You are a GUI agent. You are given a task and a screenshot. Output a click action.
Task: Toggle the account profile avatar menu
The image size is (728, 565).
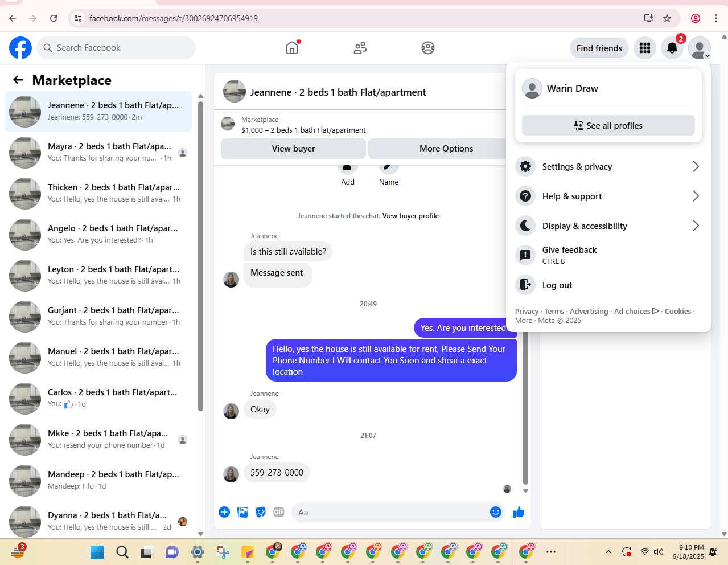click(700, 48)
